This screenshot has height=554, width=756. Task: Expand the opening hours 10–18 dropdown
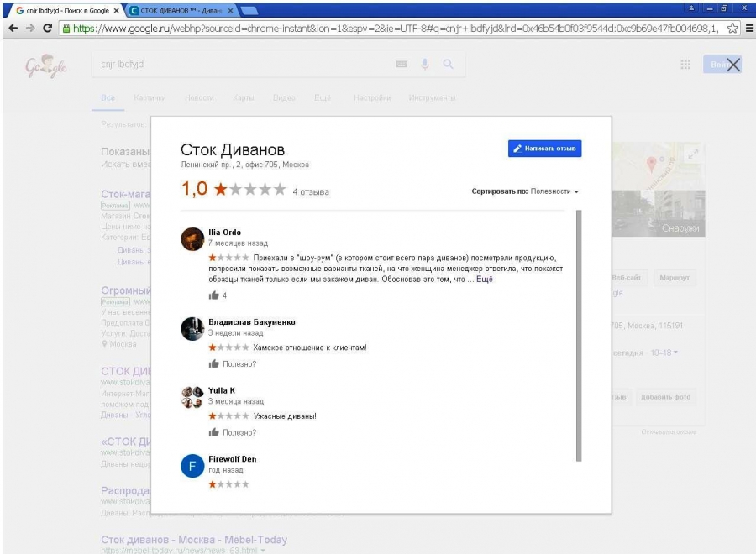pos(664,353)
